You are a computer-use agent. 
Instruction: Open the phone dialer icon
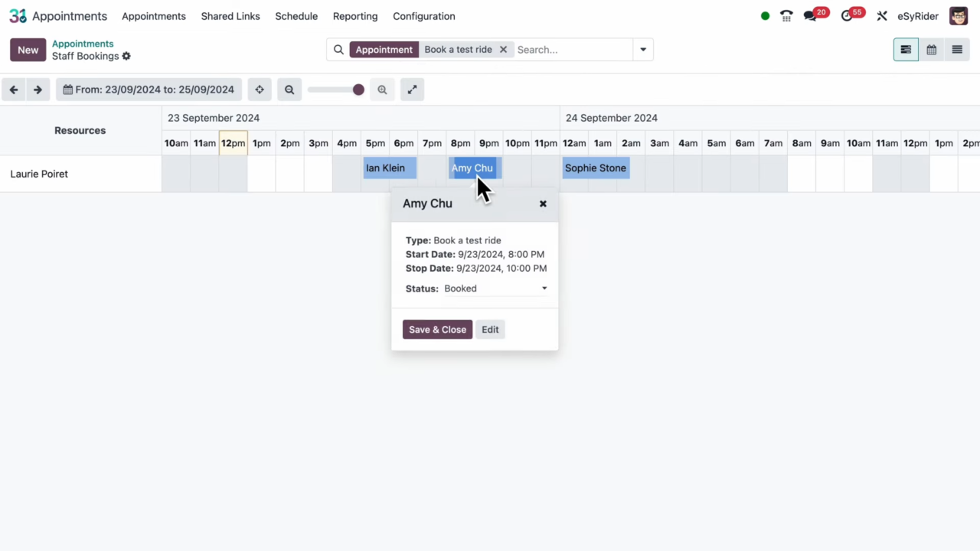pyautogui.click(x=786, y=15)
